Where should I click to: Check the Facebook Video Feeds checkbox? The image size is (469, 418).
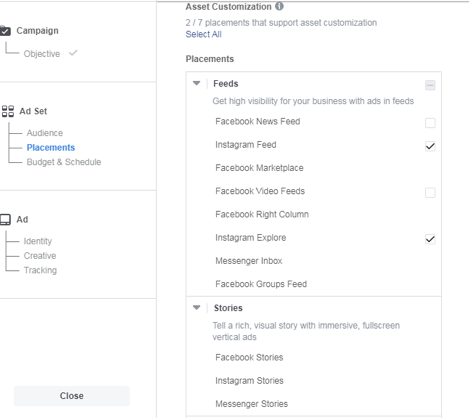430,192
